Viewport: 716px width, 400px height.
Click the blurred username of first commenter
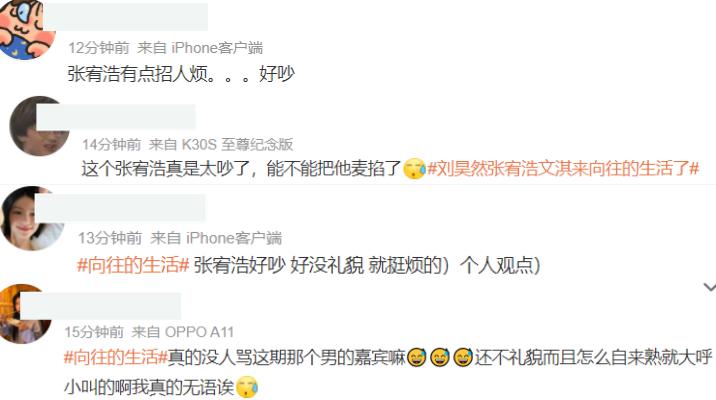[126, 17]
